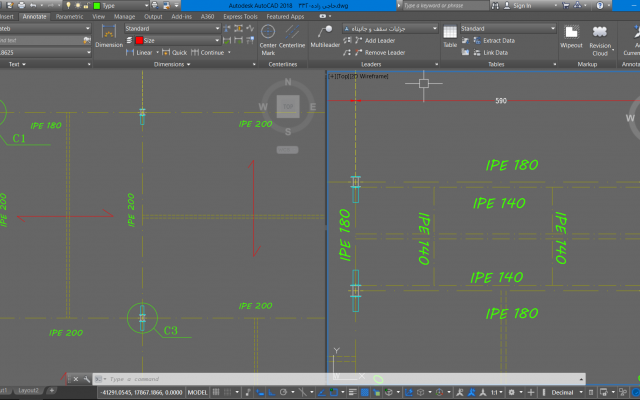Image resolution: width=640 pixels, height=400 pixels.
Task: Insert a Table from the Tables panel
Action: click(x=450, y=36)
